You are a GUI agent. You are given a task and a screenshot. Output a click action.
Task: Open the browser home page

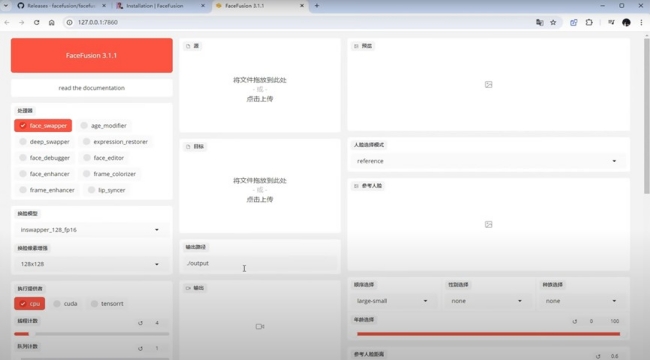(x=51, y=22)
